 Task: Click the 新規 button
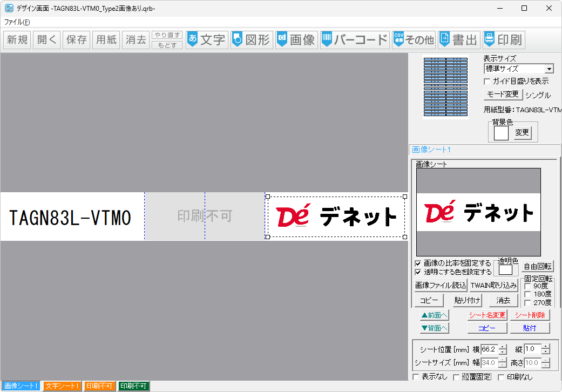(x=17, y=39)
